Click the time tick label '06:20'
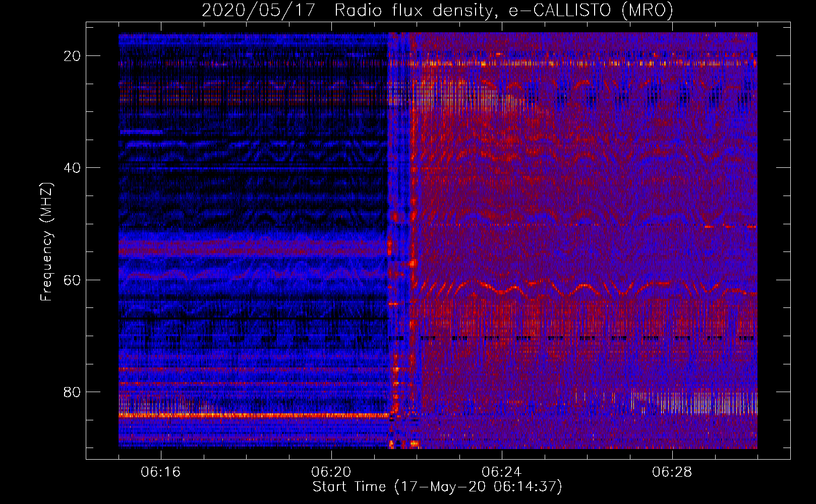This screenshot has width=816, height=504. [331, 472]
